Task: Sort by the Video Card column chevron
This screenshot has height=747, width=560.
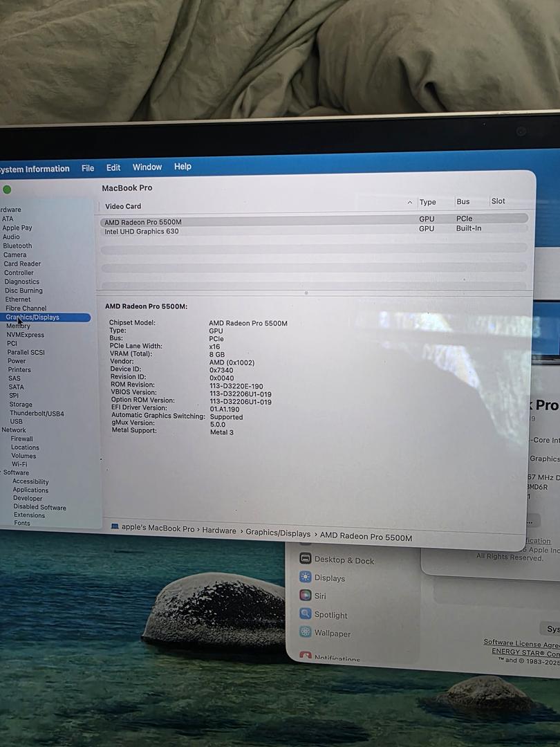Action: [x=410, y=203]
